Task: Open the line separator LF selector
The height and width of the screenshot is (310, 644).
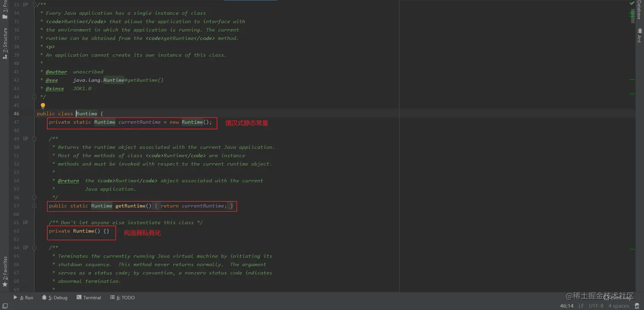Action: click(x=581, y=306)
